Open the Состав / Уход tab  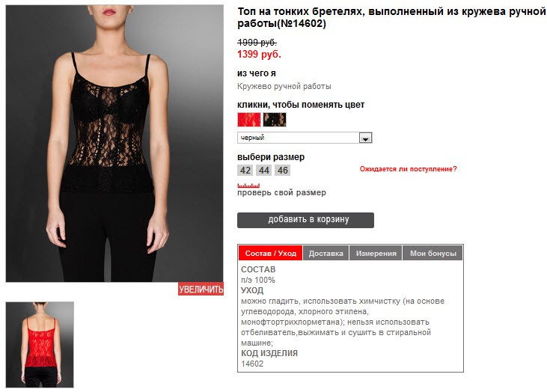[270, 253]
